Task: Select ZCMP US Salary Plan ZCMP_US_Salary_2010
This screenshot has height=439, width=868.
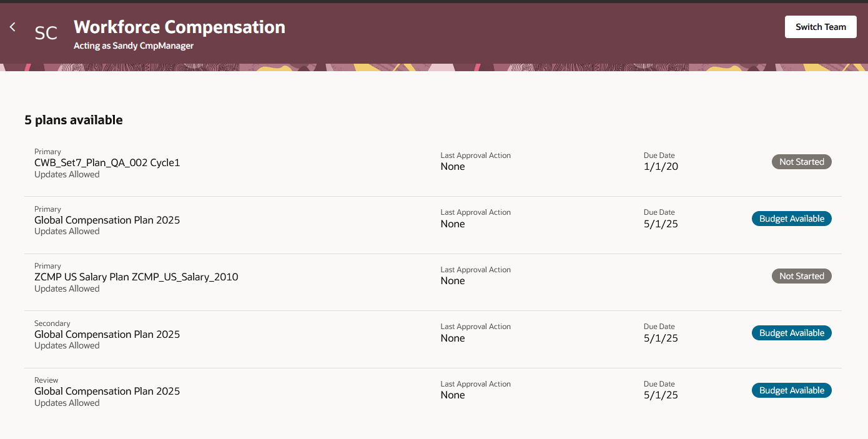Action: (136, 277)
